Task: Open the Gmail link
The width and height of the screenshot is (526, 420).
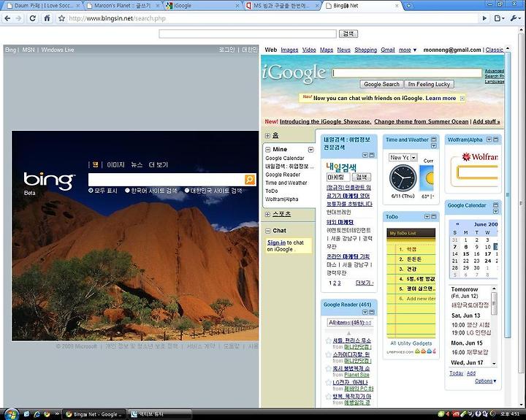Action: pyautogui.click(x=387, y=50)
